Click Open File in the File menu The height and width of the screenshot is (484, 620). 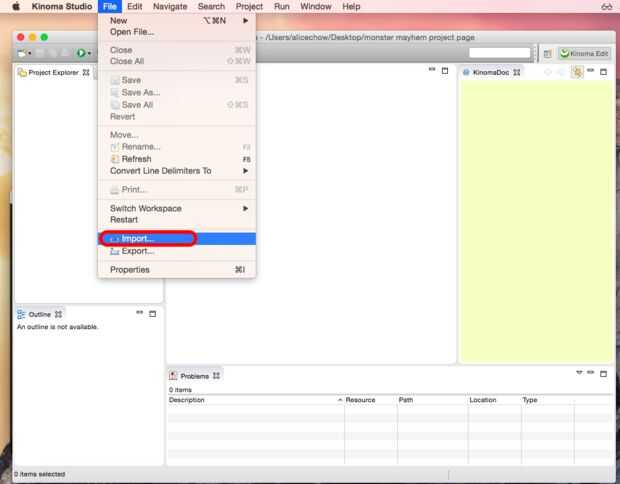click(177, 32)
